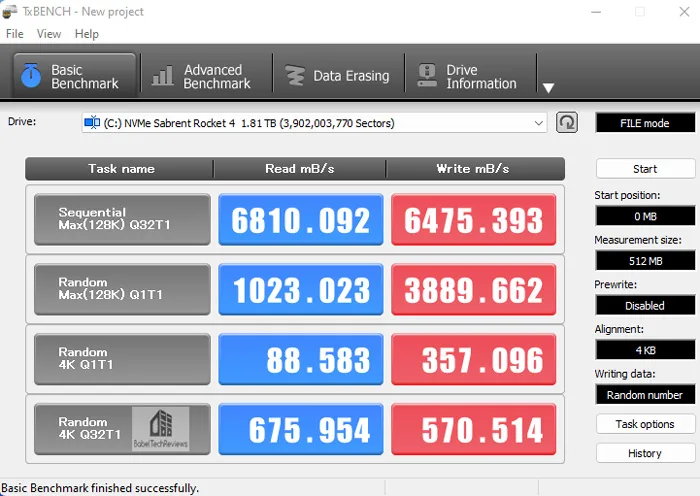
Task: Open the View menu
Action: [49, 34]
